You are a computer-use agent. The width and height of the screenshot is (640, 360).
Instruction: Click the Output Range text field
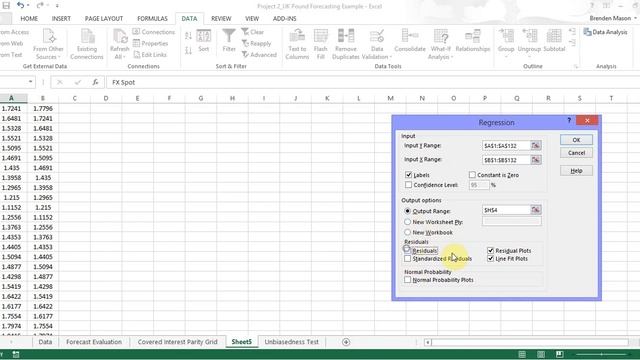tap(506, 210)
